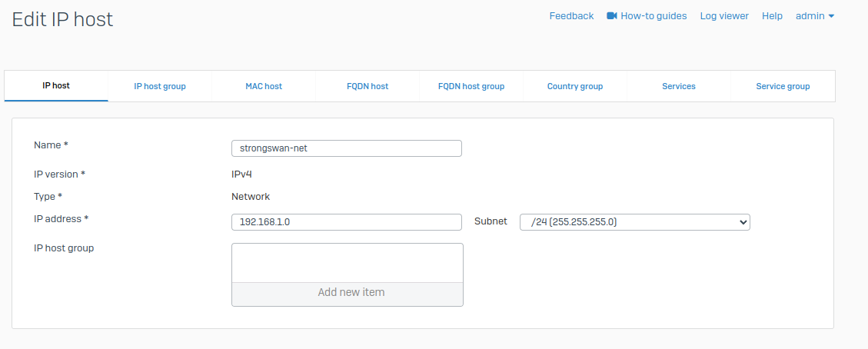
Task: Open the MAC host tab
Action: tap(264, 86)
